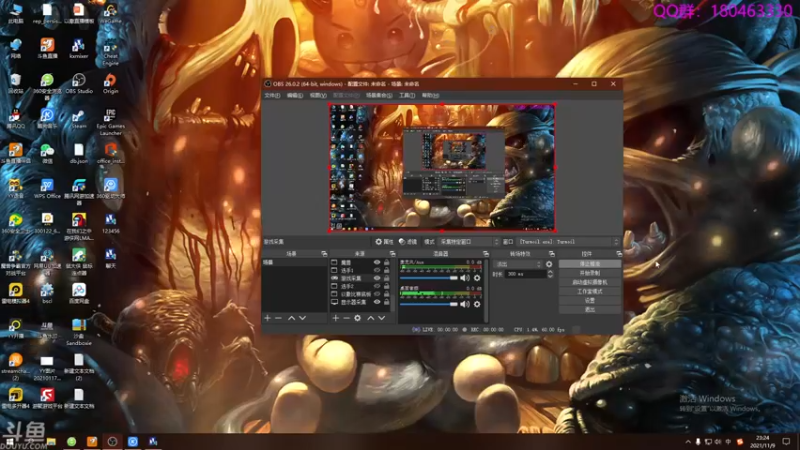Pop out the 场景 dock panel
The image size is (800, 450).
[324, 254]
